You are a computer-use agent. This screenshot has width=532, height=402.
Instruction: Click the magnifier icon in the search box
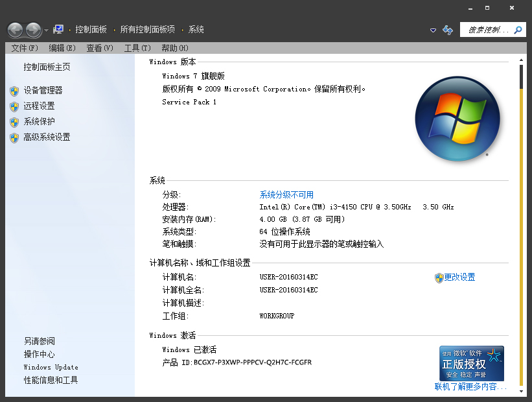[518, 29]
